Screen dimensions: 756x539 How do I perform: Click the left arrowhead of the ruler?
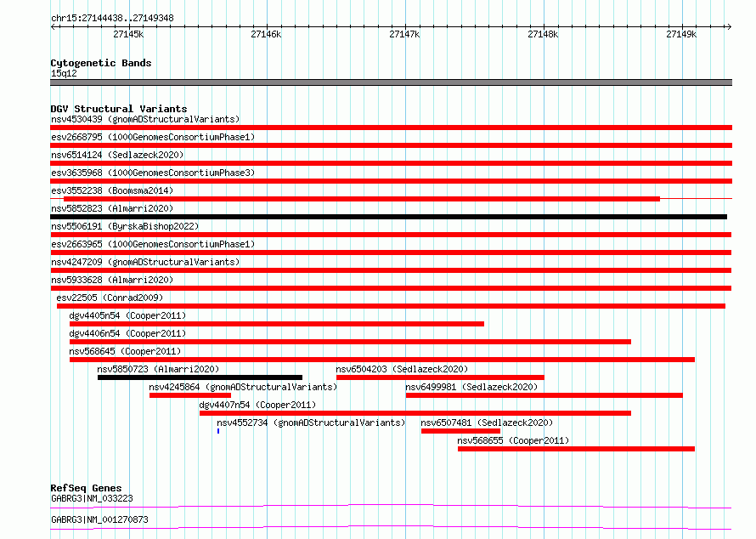click(54, 27)
